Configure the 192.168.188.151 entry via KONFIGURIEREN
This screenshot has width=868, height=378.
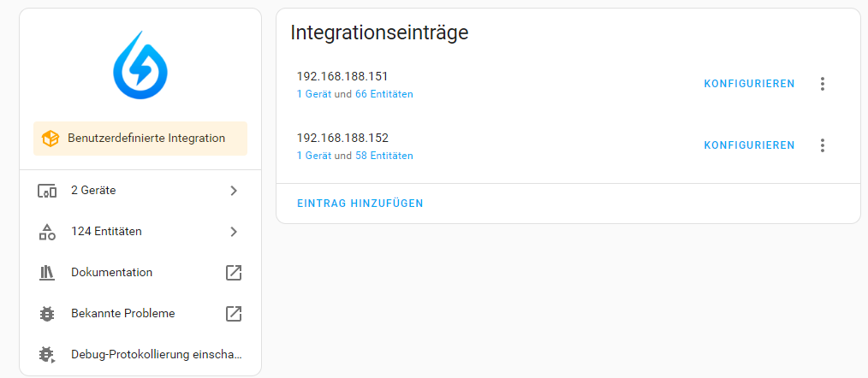749,84
